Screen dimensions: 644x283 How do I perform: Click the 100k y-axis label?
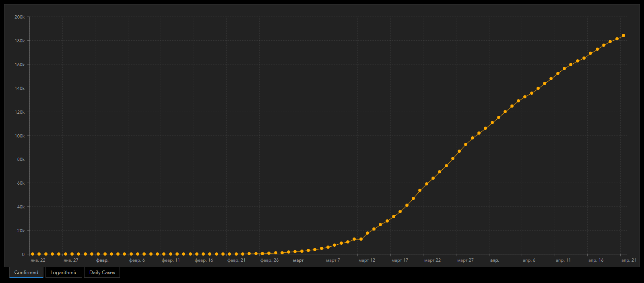(x=20, y=136)
